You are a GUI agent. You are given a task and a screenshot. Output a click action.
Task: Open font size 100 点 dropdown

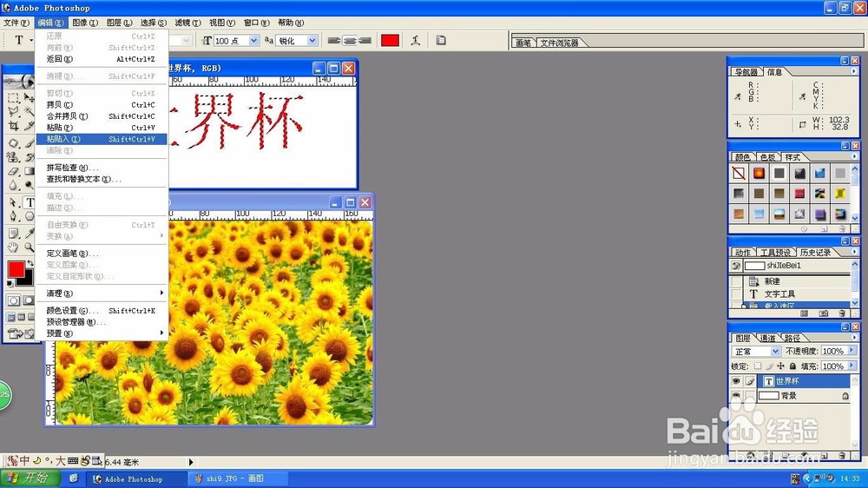pyautogui.click(x=253, y=41)
